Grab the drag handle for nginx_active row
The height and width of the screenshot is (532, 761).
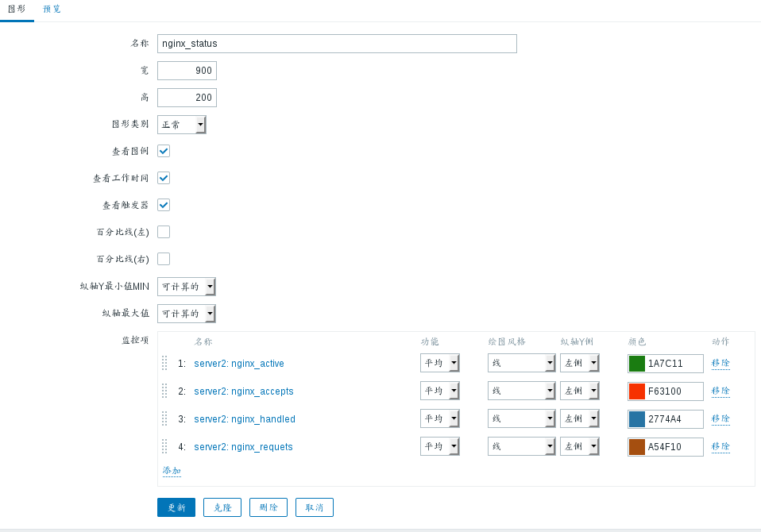tap(164, 363)
